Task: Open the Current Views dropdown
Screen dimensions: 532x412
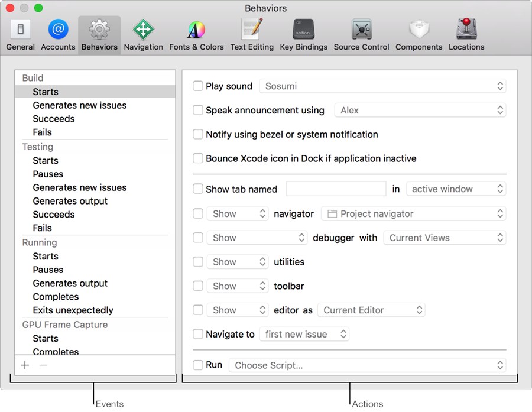Action: coord(445,238)
